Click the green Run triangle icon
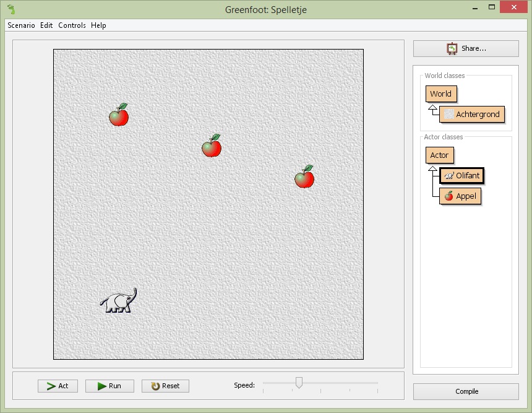 102,386
